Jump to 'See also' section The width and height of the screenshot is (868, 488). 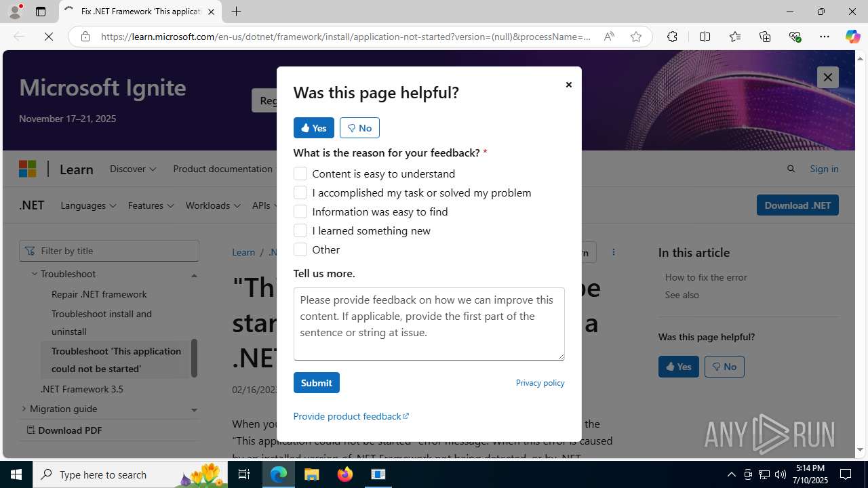682,295
